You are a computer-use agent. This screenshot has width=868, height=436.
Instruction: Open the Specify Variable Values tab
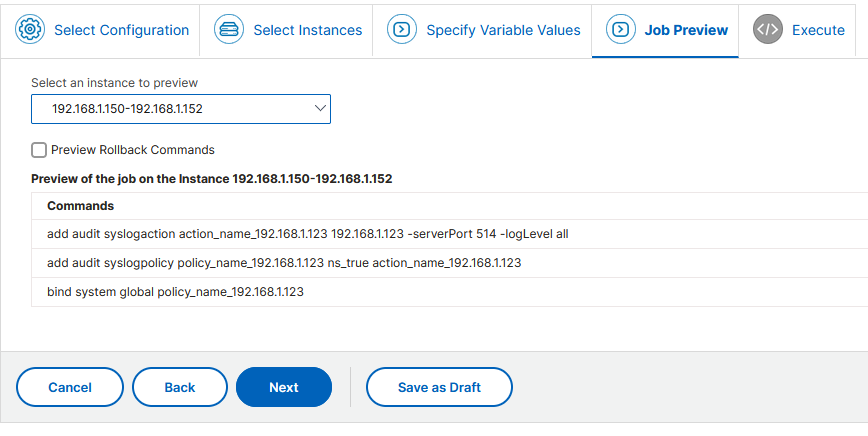point(482,30)
